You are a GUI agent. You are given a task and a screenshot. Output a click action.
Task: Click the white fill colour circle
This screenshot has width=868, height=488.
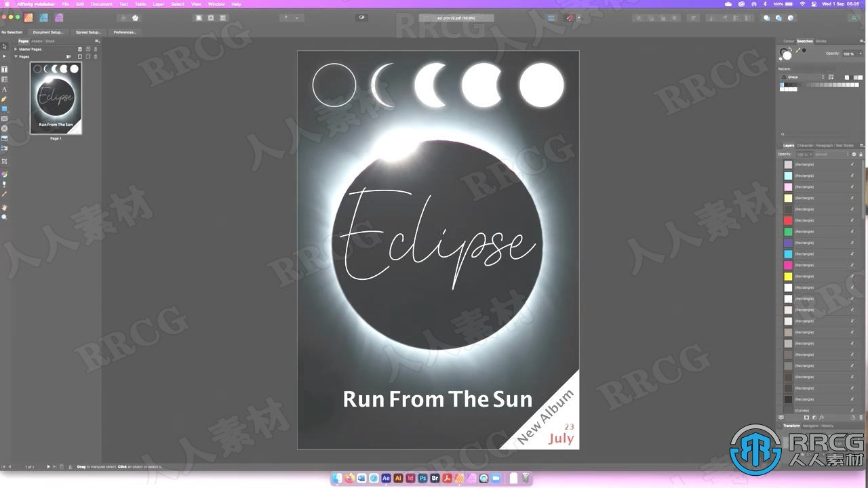[787, 55]
